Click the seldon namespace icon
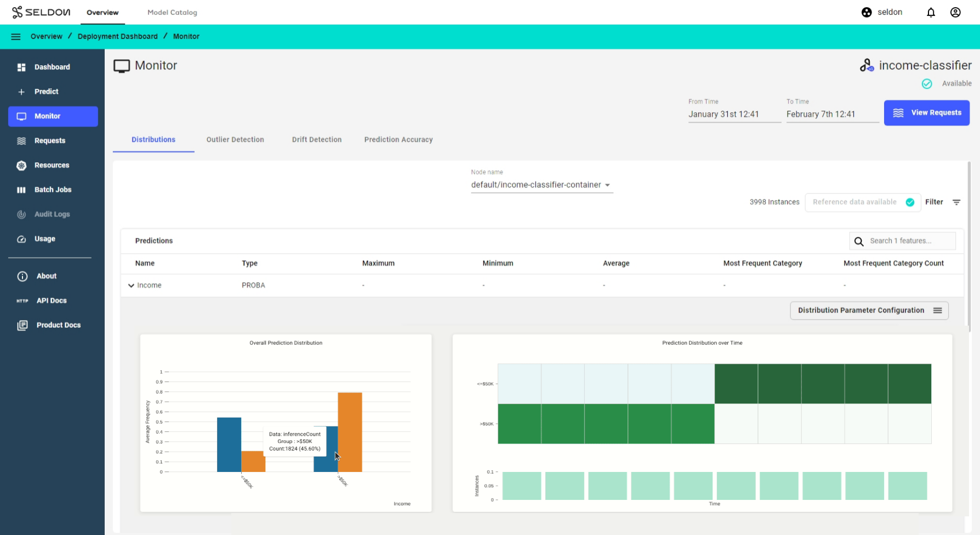980x535 pixels. (x=867, y=12)
